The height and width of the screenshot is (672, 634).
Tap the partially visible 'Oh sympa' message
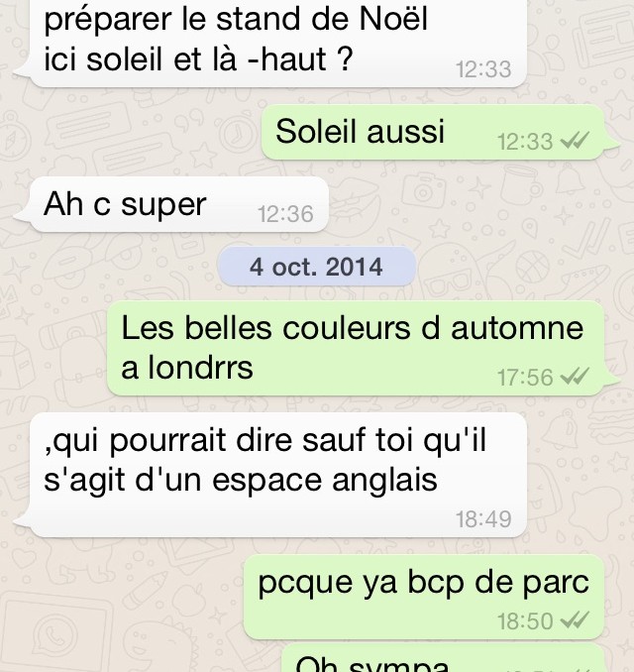444,658
